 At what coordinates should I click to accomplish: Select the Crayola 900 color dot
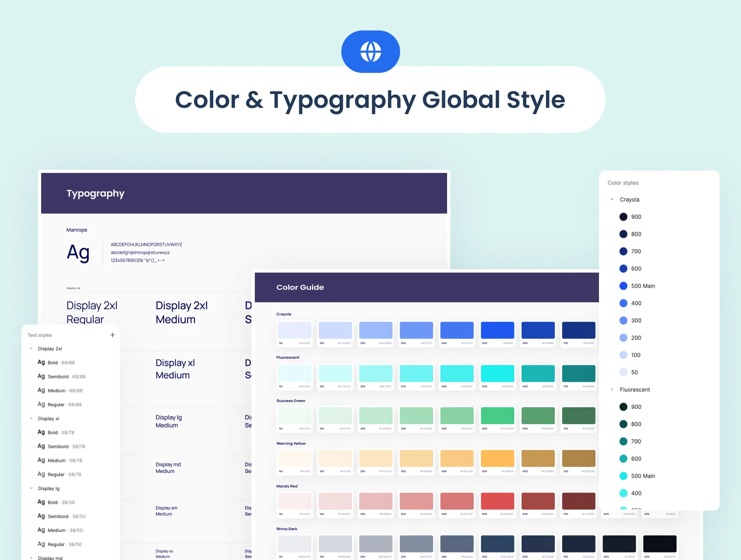pos(623,217)
